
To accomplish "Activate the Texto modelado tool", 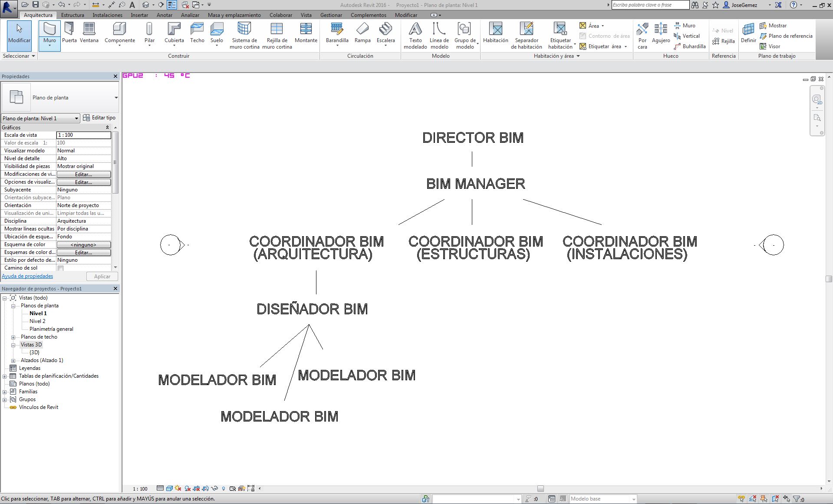I will pos(415,36).
